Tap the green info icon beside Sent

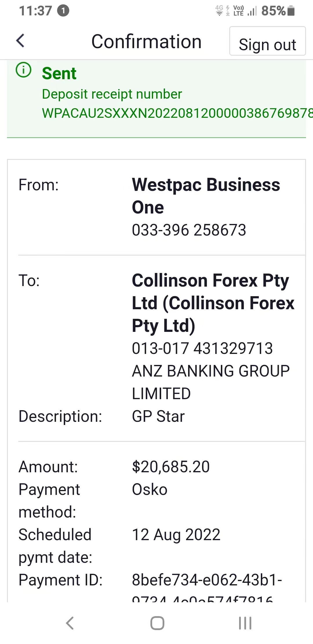[x=23, y=70]
